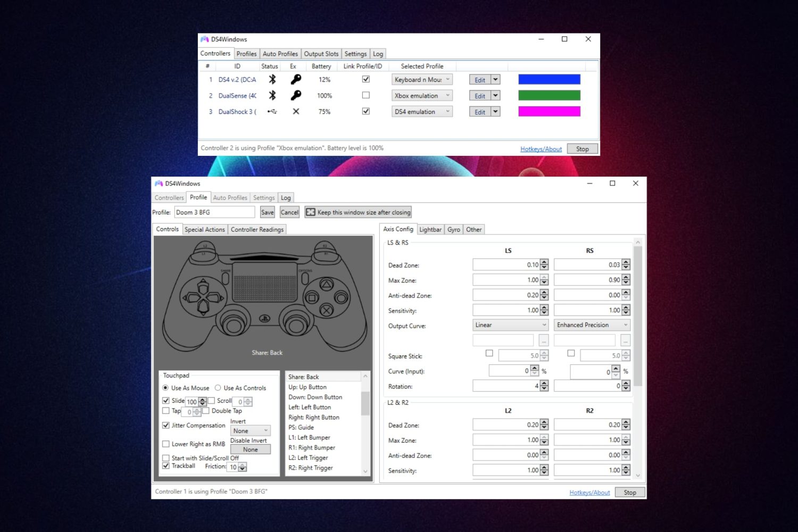Click exclusive-mode key icon for DS4 v.2
Screen dimensions: 798x532
coord(296,79)
